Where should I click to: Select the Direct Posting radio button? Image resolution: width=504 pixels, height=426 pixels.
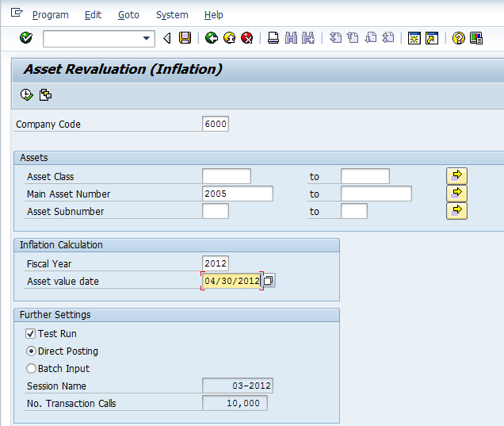click(32, 351)
